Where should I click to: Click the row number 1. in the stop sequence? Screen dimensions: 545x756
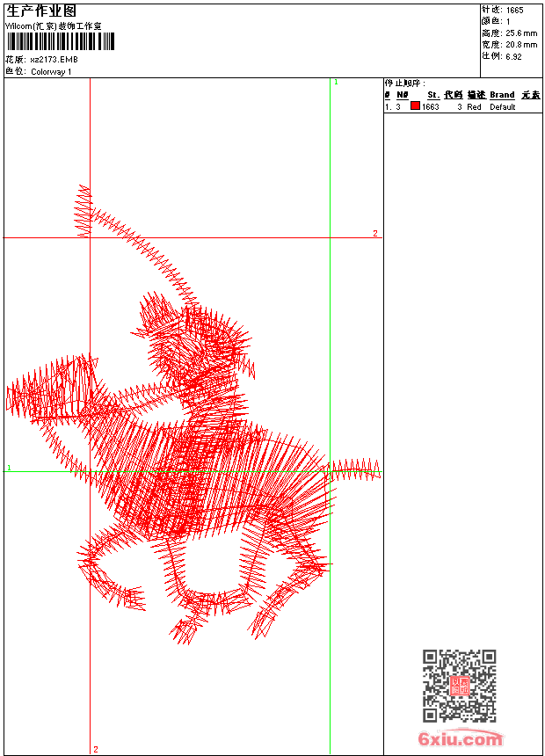pyautogui.click(x=389, y=107)
